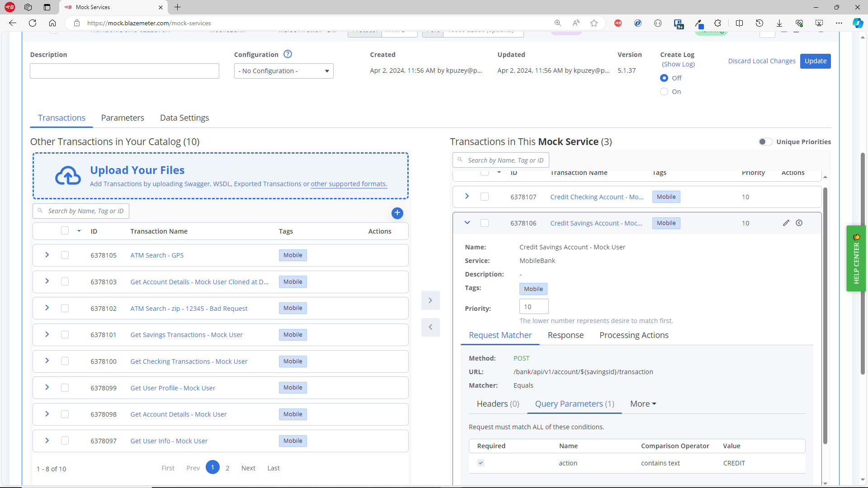The image size is (868, 488).
Task: Click right arrow to move transactions into mock service
Action: 430,300
